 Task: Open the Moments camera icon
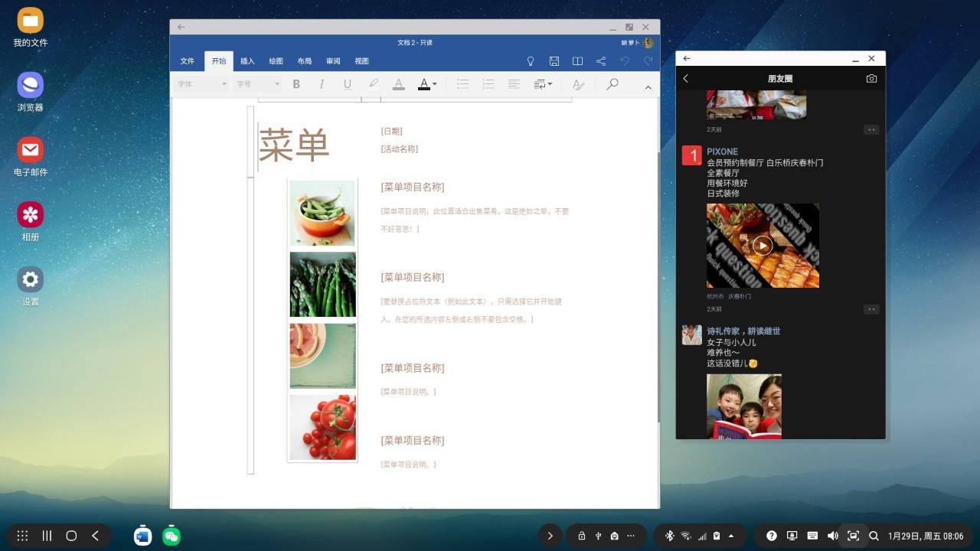tap(871, 78)
